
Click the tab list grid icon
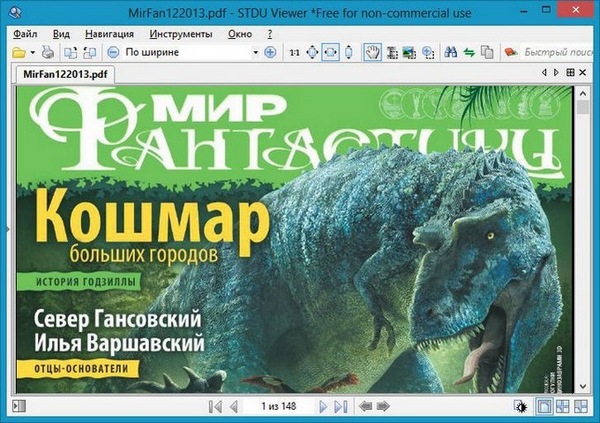[x=570, y=72]
